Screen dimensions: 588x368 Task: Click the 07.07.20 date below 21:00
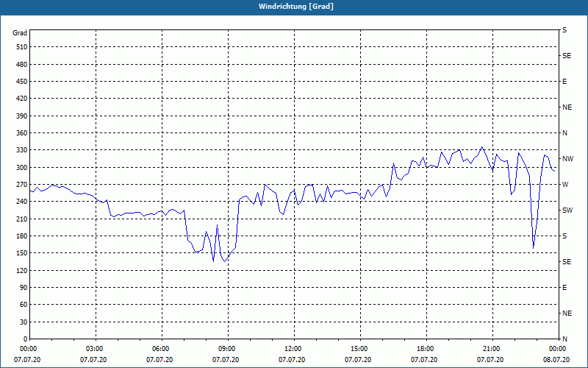pyautogui.click(x=490, y=360)
